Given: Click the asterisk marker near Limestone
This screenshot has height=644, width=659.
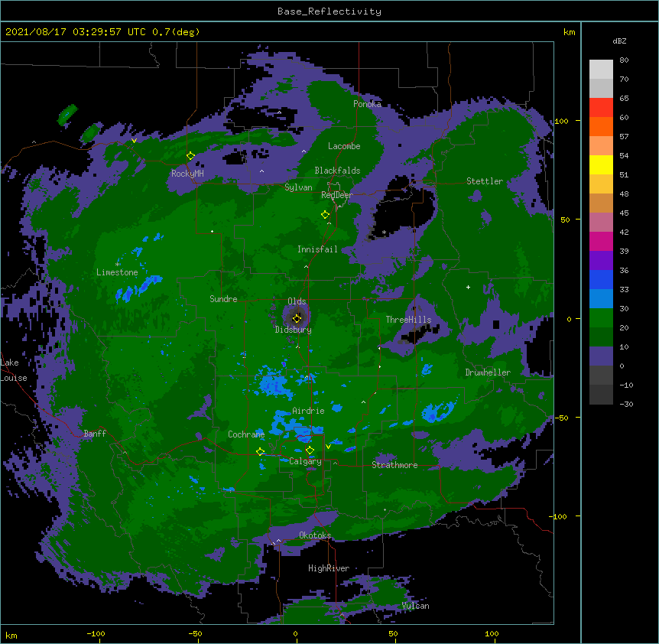Looking at the screenshot, I should [118, 265].
